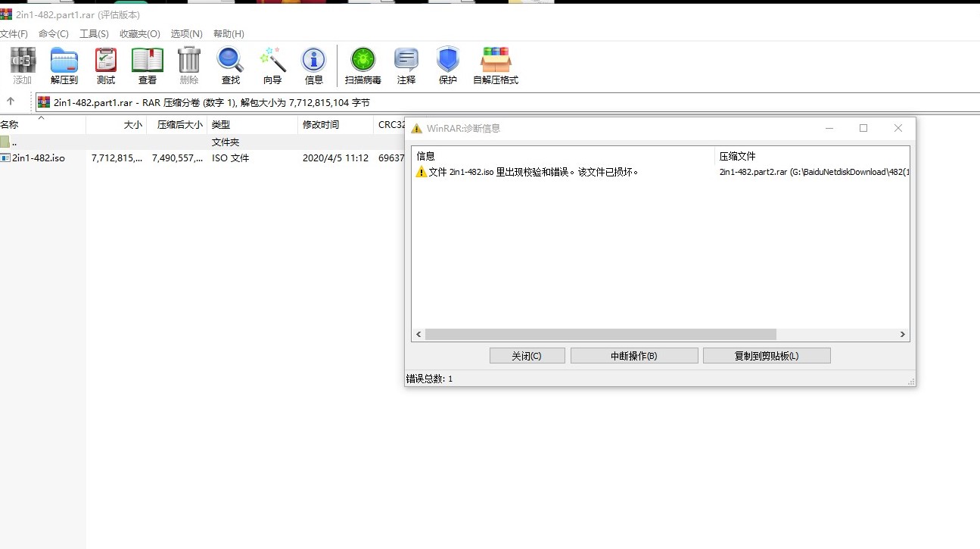Sort by the 类型 column header

(253, 125)
